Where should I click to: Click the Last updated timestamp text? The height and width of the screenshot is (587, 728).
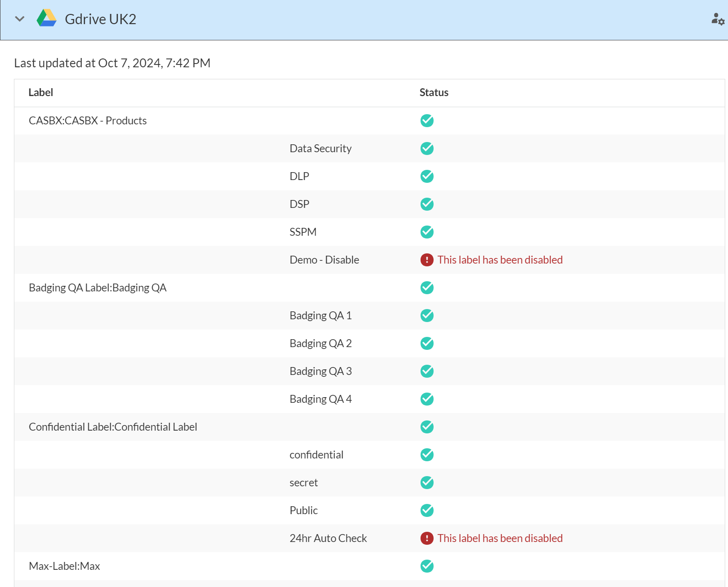tap(112, 63)
